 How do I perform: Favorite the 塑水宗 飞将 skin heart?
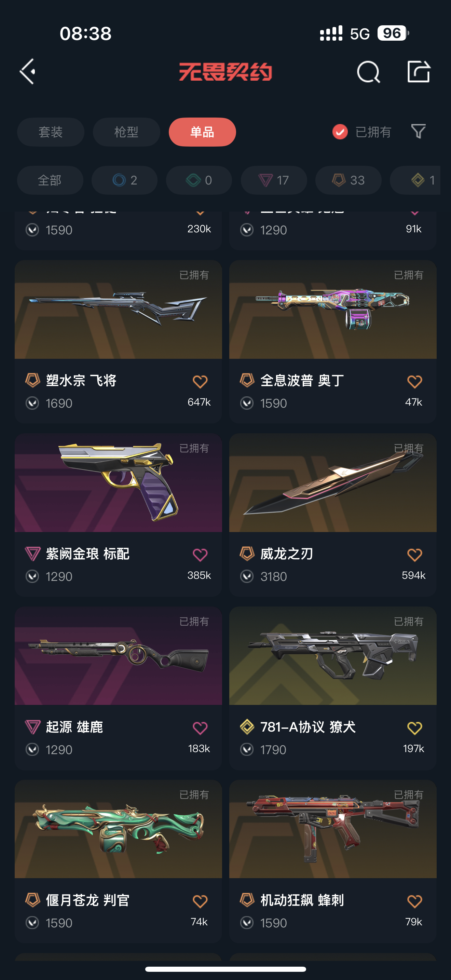(200, 382)
